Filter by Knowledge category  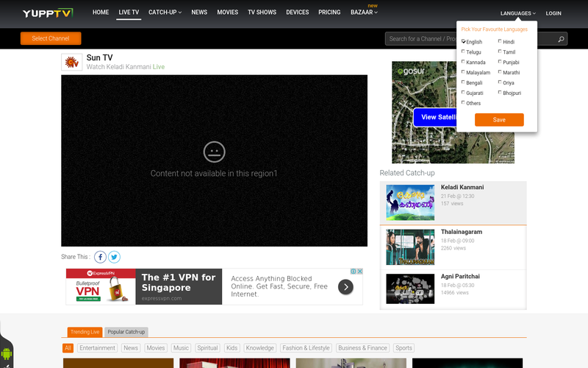[x=260, y=348]
